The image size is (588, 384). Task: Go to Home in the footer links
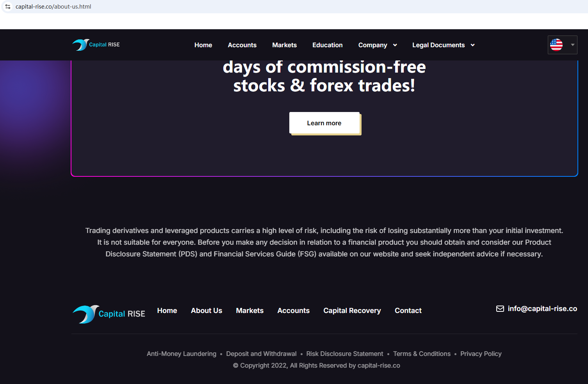pos(167,311)
